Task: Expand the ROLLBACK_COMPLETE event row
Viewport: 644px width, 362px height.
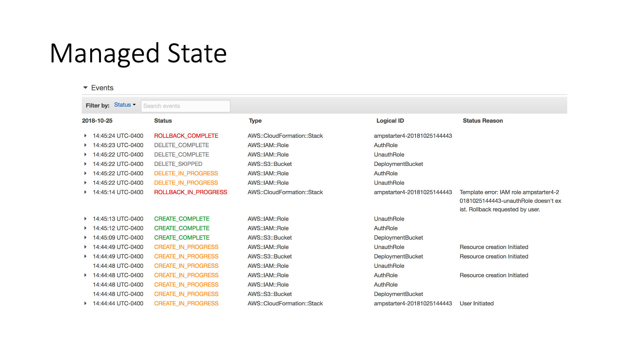Action: pos(85,136)
